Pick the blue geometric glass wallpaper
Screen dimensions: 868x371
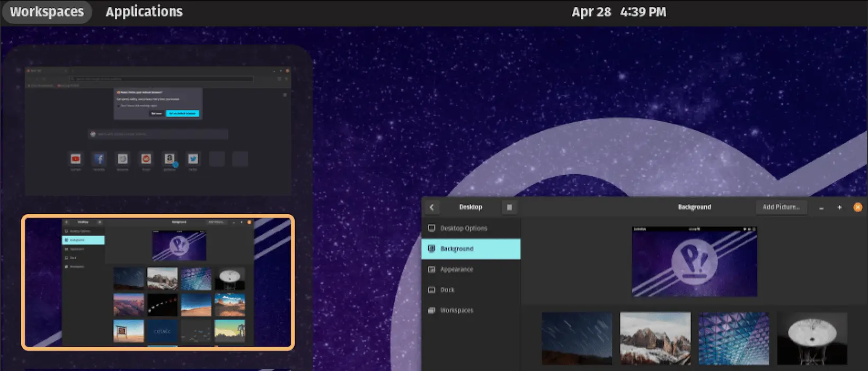(x=733, y=338)
